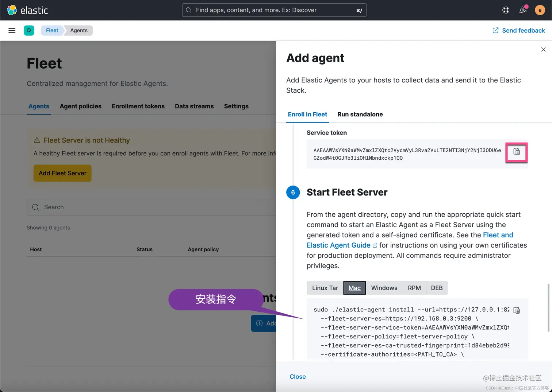Select the Enroll in Fleet tab

307,115
